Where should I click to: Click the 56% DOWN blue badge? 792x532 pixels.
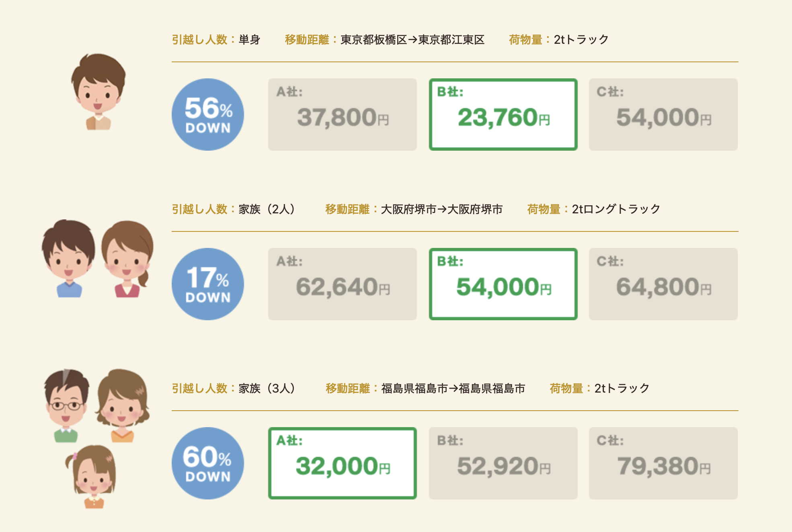(x=208, y=115)
